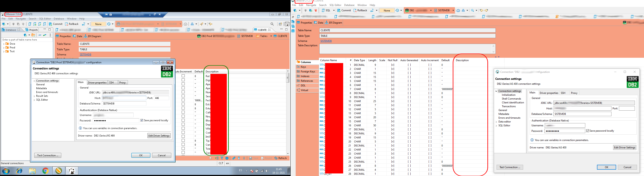Screen dimensions: 644x176
Task: Open a SQL editor from DBeaver 7.0.4 toolbar
Action: 30,24
